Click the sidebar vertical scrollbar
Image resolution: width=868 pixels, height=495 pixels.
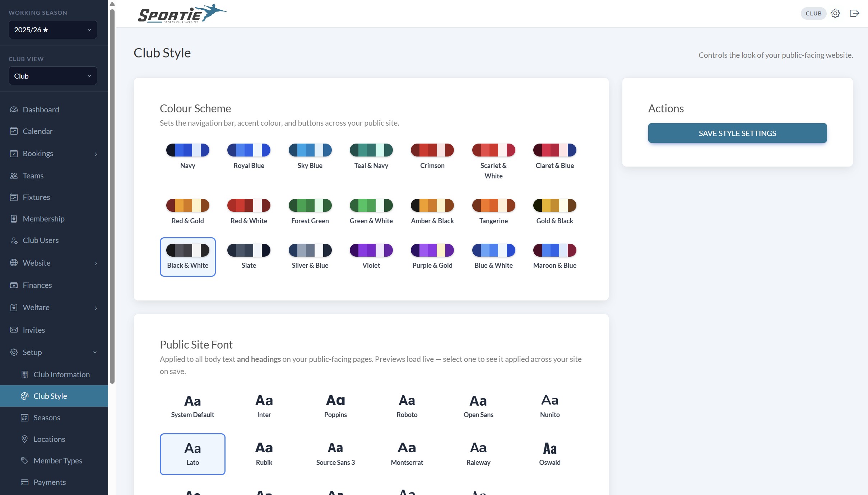point(112,196)
